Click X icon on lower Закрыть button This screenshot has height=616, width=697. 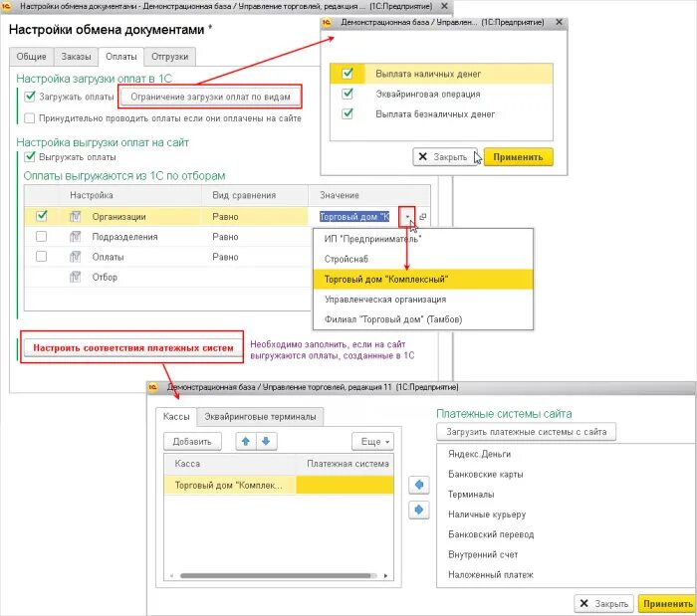pyautogui.click(x=584, y=604)
